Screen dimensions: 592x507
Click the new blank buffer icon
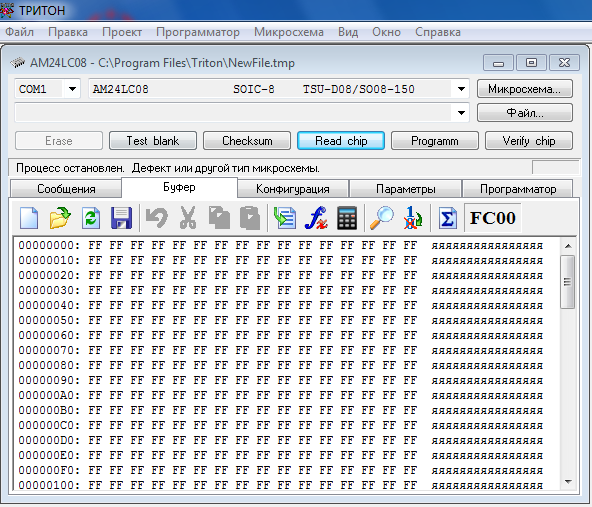coord(29,218)
